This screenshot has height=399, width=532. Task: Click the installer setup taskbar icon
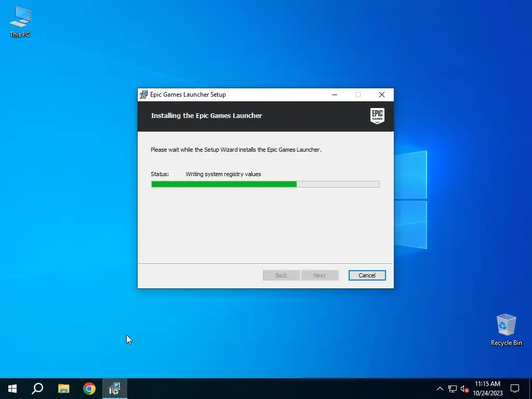[115, 389]
